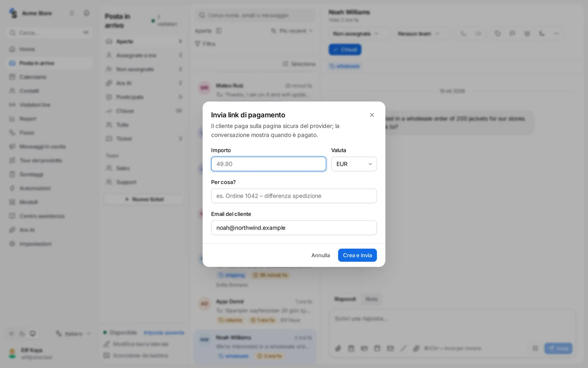Viewport: 588px width, 368px height.
Task: Click the Email del cliente label
Action: coord(231,214)
